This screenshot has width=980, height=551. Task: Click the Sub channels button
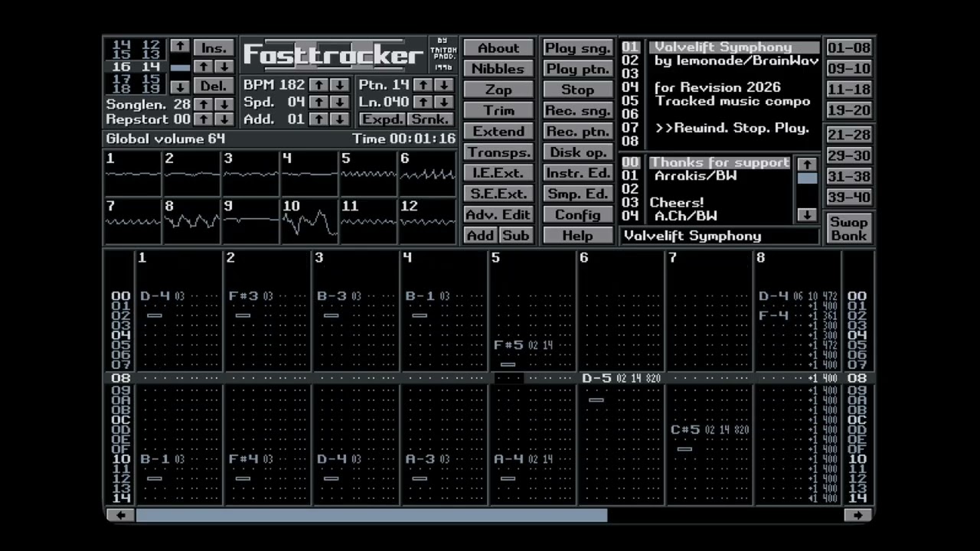click(x=516, y=236)
